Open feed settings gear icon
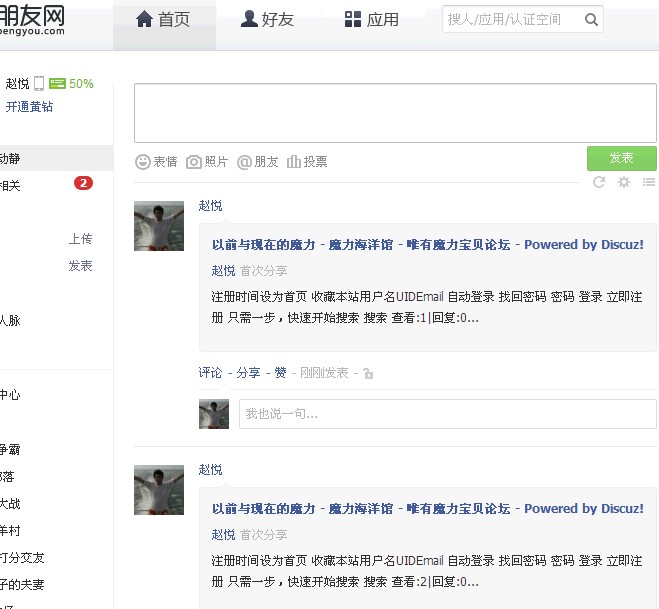The width and height of the screenshot is (659, 609). point(624,182)
